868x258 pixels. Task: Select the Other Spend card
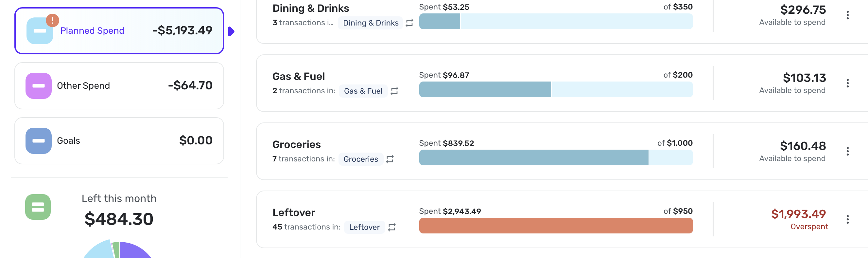(119, 86)
